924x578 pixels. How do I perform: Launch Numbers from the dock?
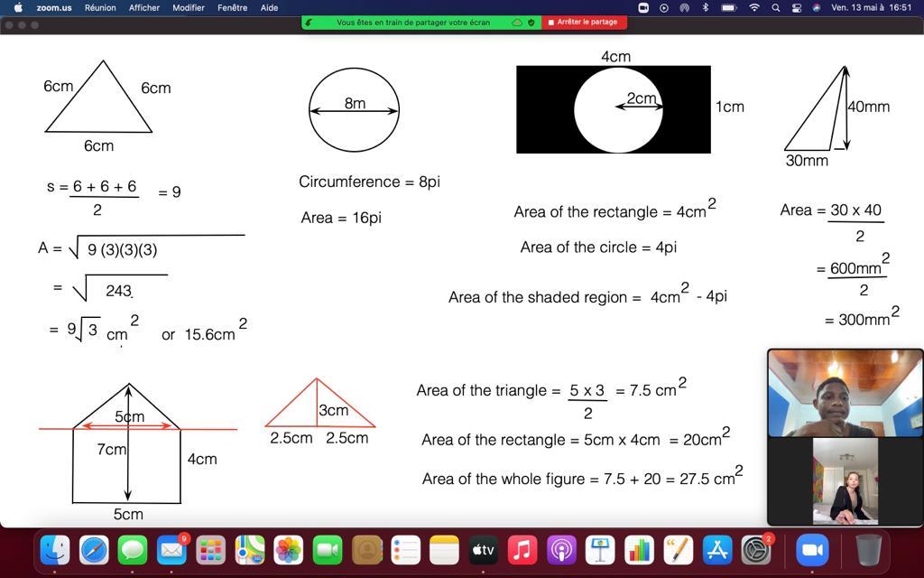pyautogui.click(x=639, y=549)
